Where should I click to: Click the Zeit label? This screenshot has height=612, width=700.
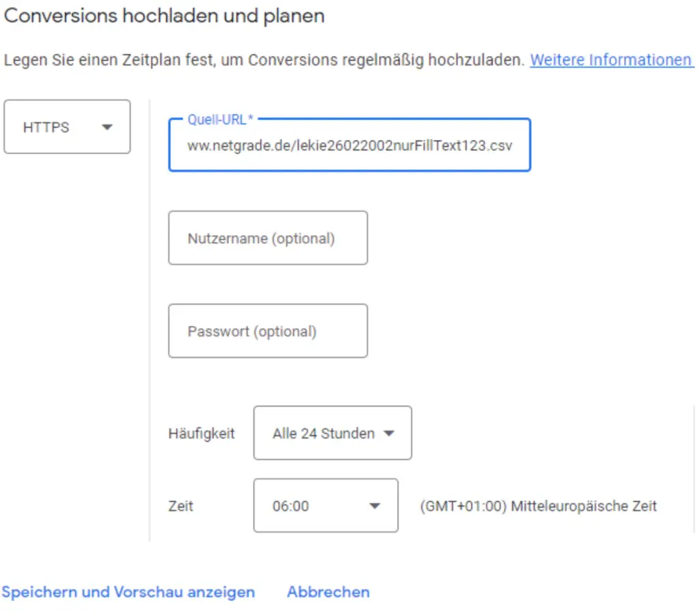tap(180, 506)
